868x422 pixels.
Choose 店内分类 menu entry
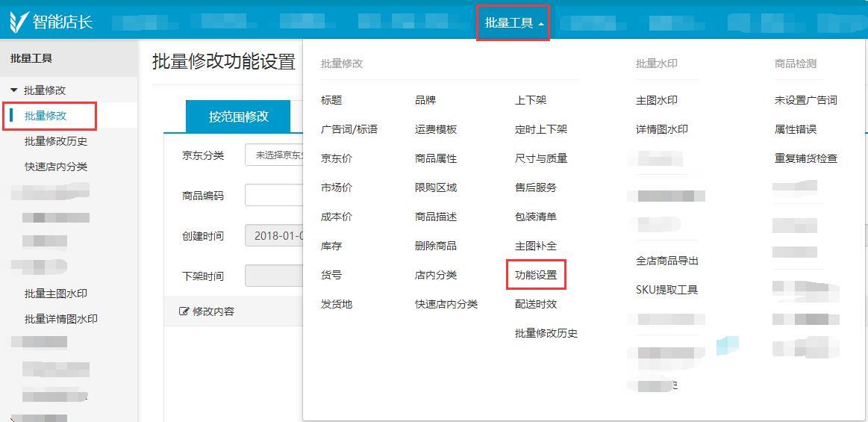pos(436,276)
